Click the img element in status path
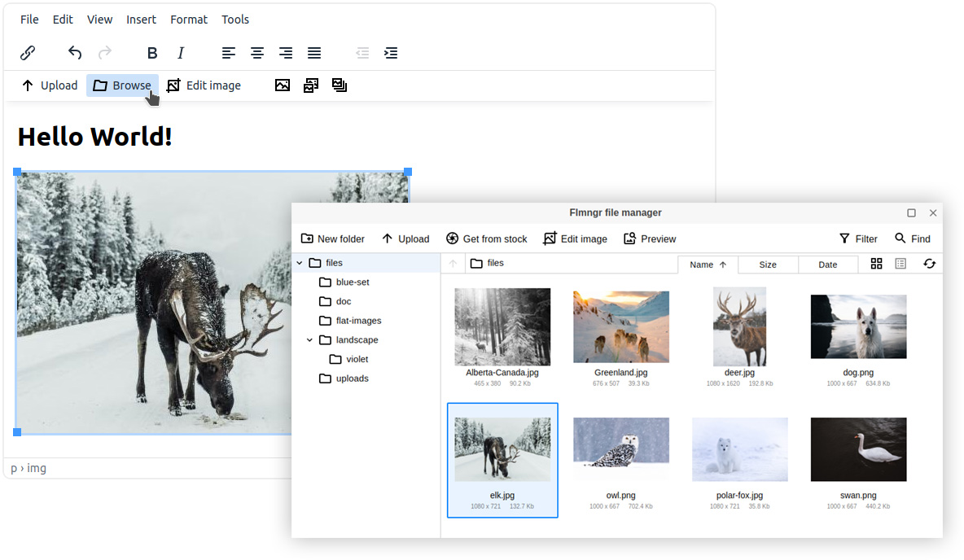Image resolution: width=964 pixels, height=560 pixels. tap(37, 468)
